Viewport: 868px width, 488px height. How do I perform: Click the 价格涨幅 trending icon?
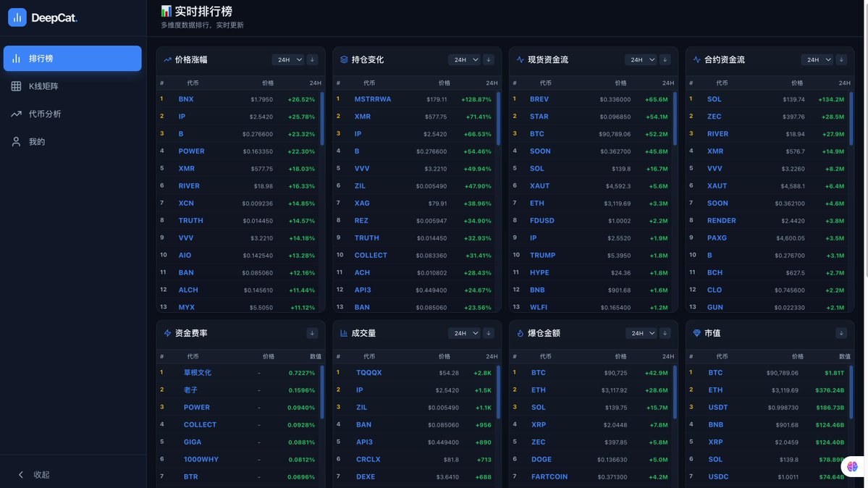point(167,59)
